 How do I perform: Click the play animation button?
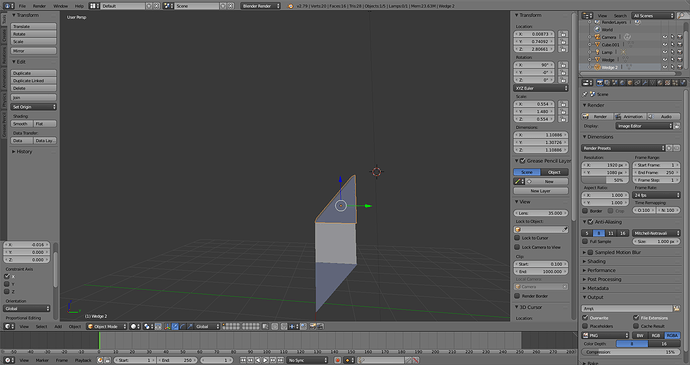[265, 360]
